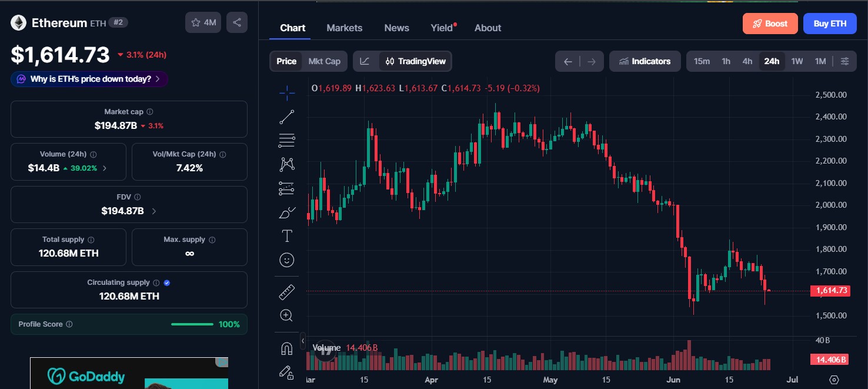
Task: Open the Yield tab
Action: point(442,28)
